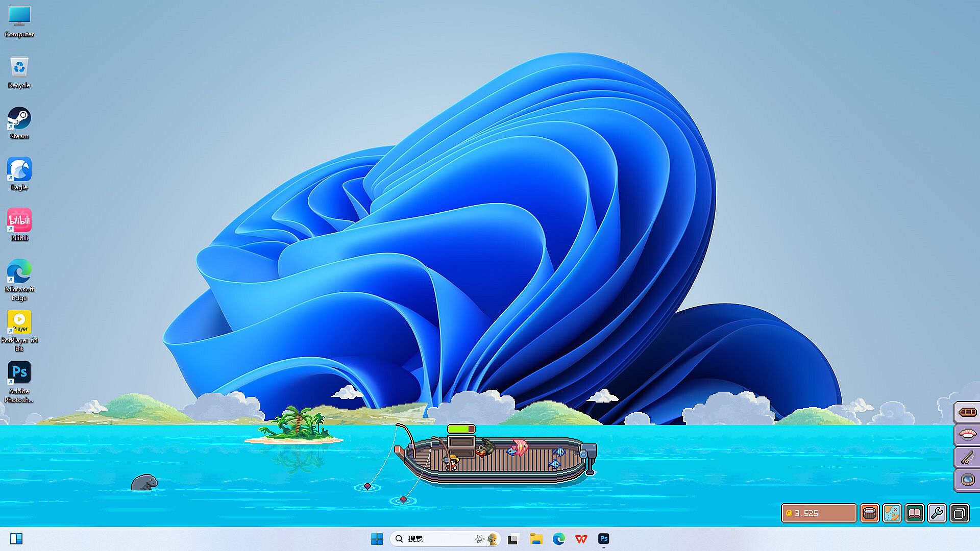Open the fish encyclopedia book icon
The height and width of the screenshot is (551, 980).
[x=914, y=513]
